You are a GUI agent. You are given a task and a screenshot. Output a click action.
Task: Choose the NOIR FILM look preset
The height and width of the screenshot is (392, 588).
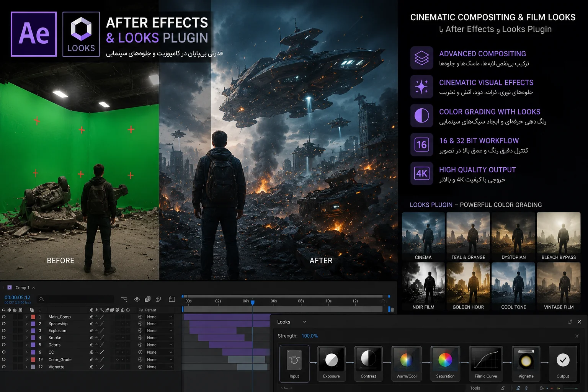pos(423,287)
